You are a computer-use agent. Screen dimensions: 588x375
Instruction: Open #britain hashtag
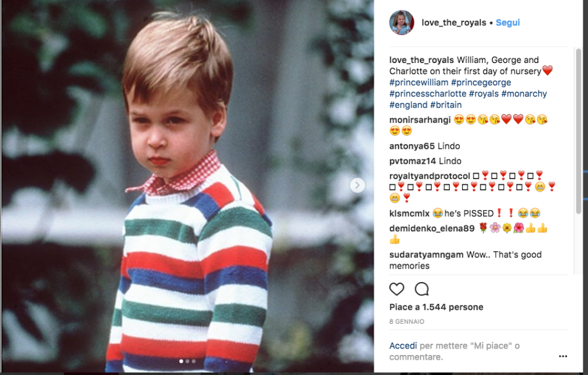[x=446, y=105]
